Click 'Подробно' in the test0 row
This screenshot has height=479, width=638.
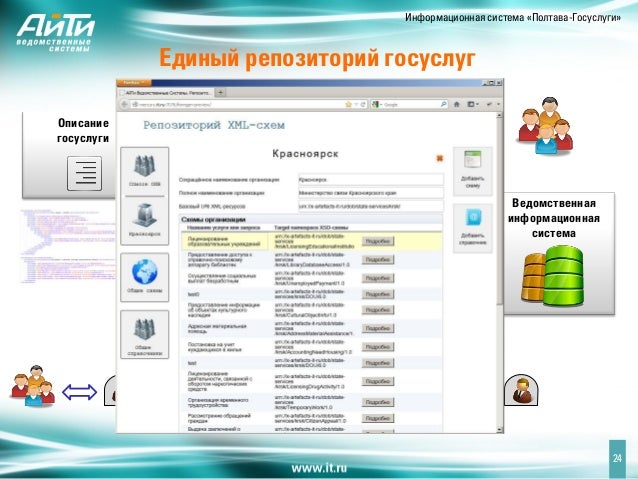click(378, 294)
